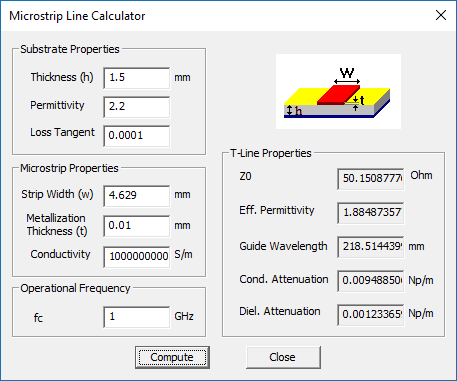Viewport: 457px width, 381px height.
Task: Click the Compute button
Action: 172,357
